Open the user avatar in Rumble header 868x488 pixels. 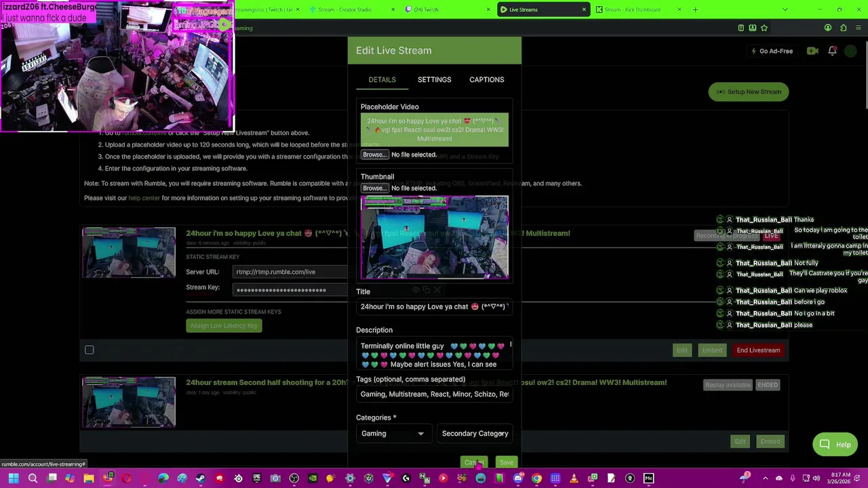pyautogui.click(x=850, y=51)
